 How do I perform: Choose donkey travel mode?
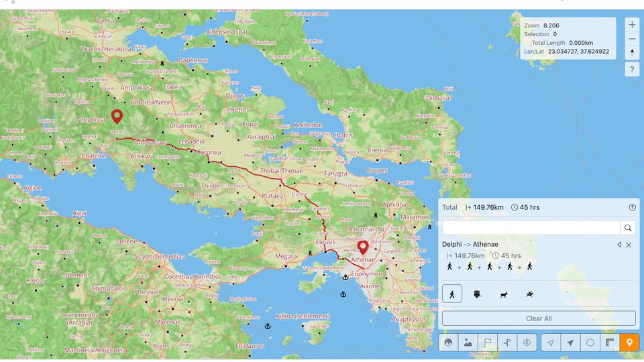click(x=503, y=294)
